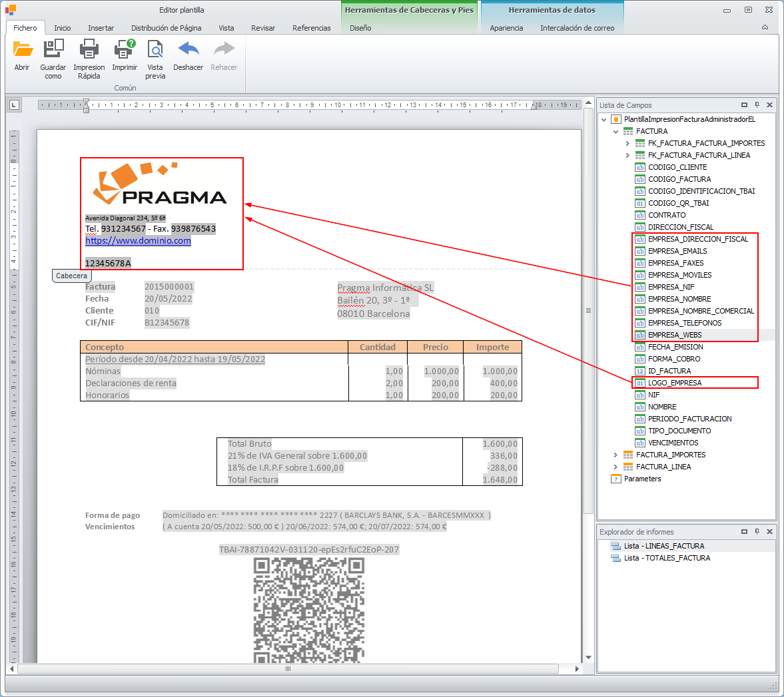Screen dimensions: 784x697
Task: Expand the FACTURA_LINEA table node
Action: tap(615, 467)
